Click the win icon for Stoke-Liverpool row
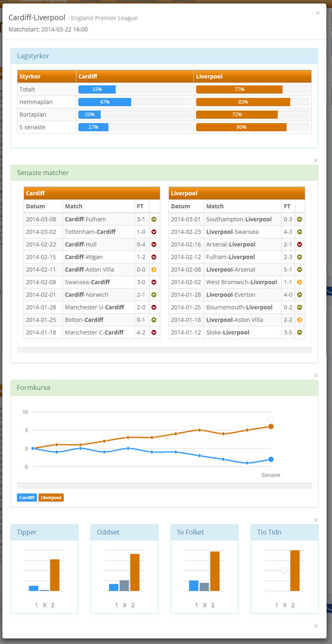The width and height of the screenshot is (332, 644). [300, 333]
